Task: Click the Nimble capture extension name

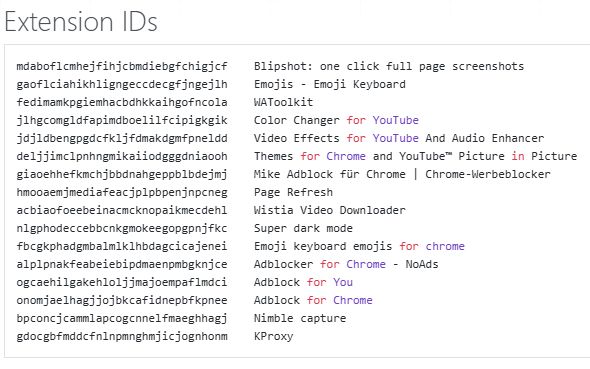Action: (x=300, y=318)
